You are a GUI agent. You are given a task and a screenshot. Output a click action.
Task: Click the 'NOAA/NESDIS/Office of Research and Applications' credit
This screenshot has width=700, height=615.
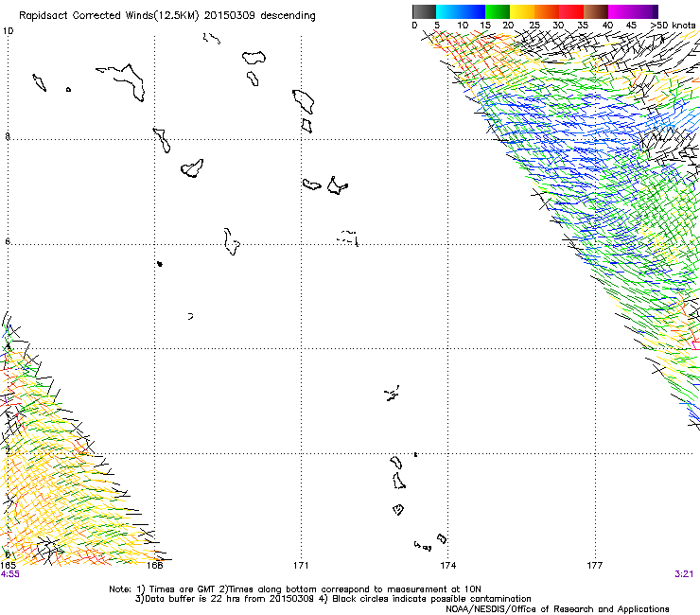557,609
